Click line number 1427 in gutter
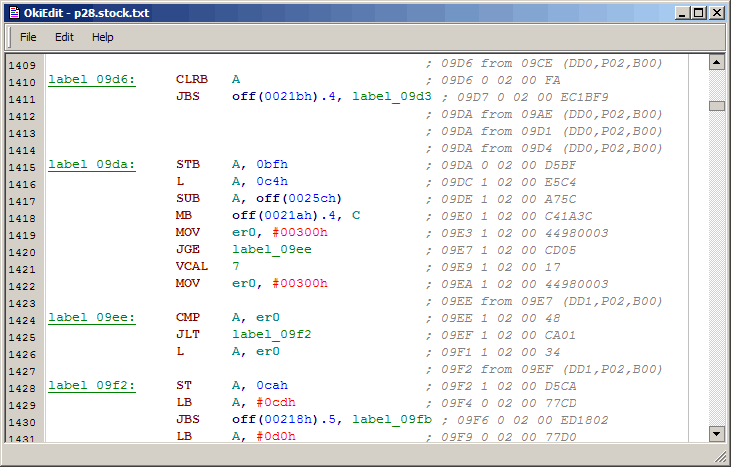 [22, 371]
